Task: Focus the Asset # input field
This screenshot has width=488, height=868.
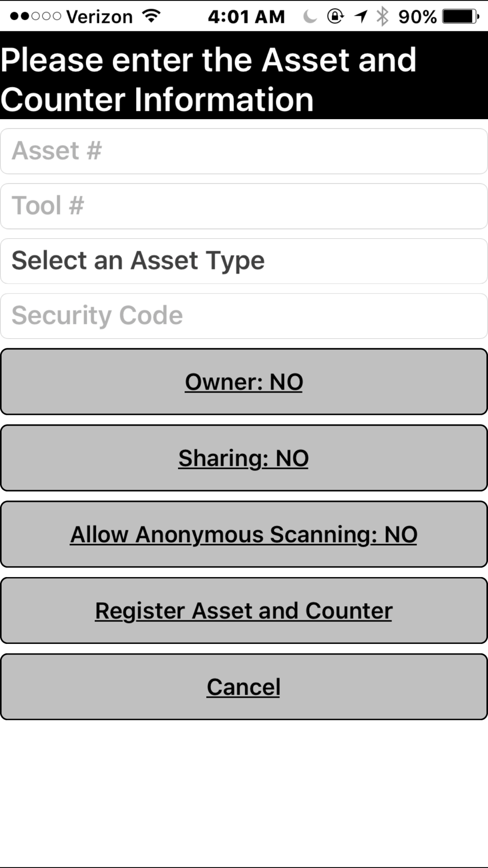Action: point(244,151)
